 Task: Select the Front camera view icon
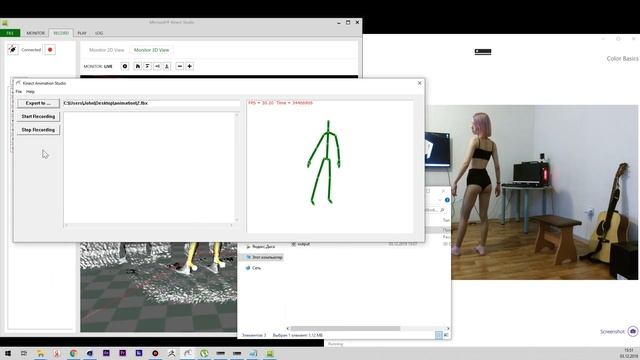tap(147, 66)
